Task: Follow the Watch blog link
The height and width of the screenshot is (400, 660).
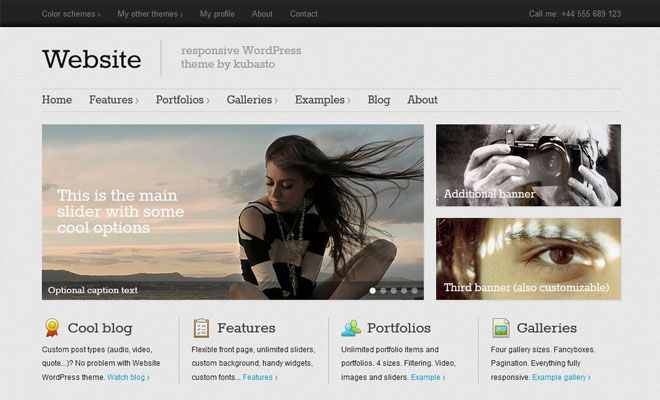Action: coord(128,377)
